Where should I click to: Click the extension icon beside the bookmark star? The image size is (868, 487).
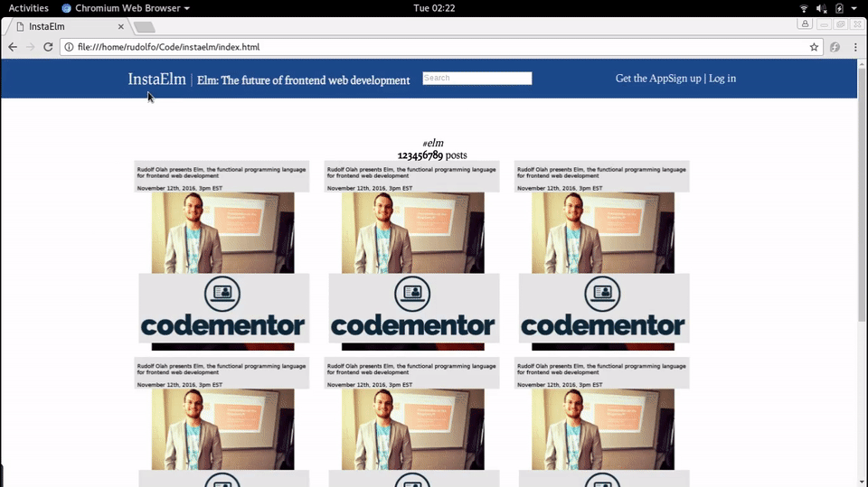click(835, 47)
